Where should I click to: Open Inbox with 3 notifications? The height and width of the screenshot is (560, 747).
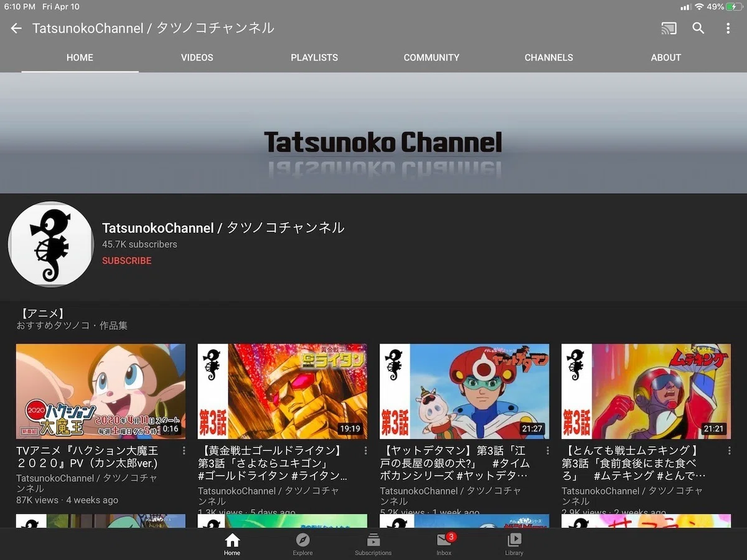[x=444, y=544]
